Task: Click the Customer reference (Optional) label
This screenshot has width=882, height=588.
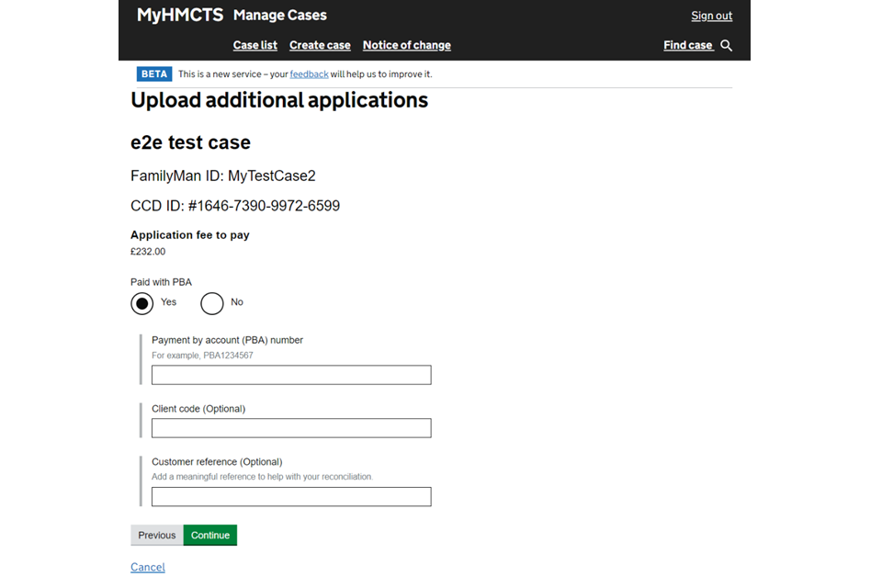Action: click(x=217, y=462)
